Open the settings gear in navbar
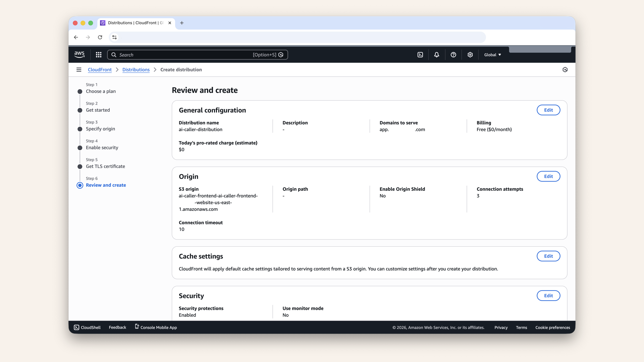The image size is (644, 362). [470, 55]
